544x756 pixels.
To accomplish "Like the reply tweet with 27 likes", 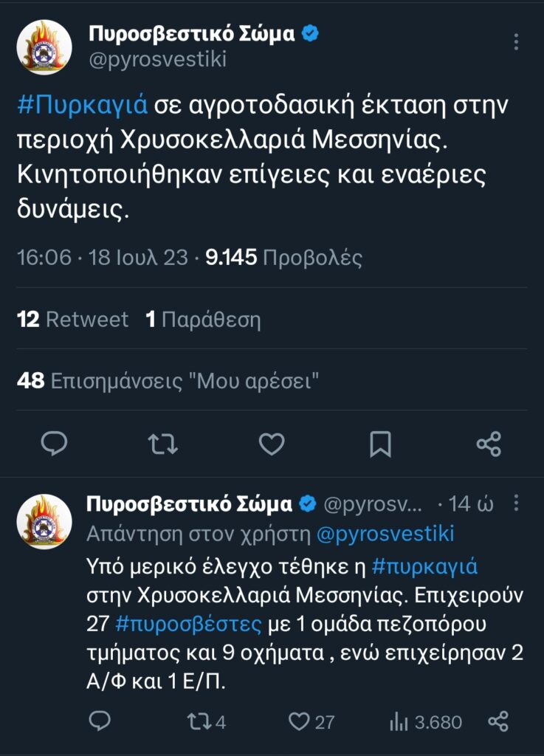I will [x=311, y=722].
